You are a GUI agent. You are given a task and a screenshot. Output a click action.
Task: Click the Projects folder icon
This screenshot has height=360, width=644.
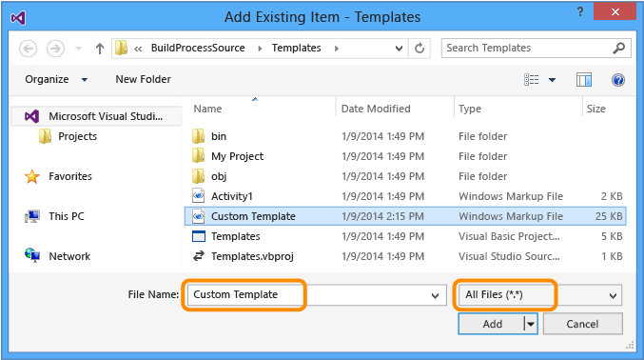(45, 136)
